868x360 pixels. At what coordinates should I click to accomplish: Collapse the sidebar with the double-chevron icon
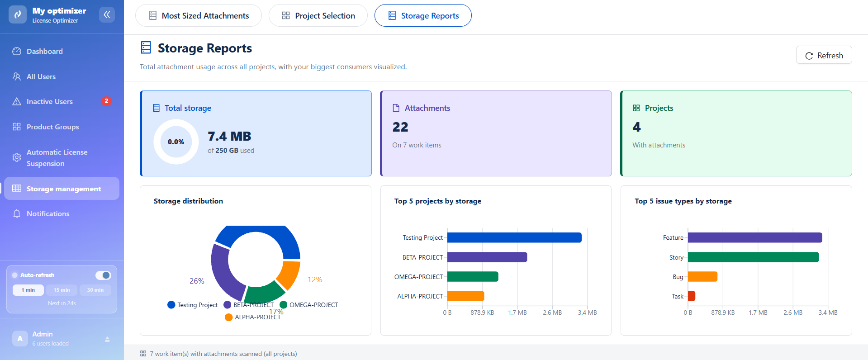point(107,15)
